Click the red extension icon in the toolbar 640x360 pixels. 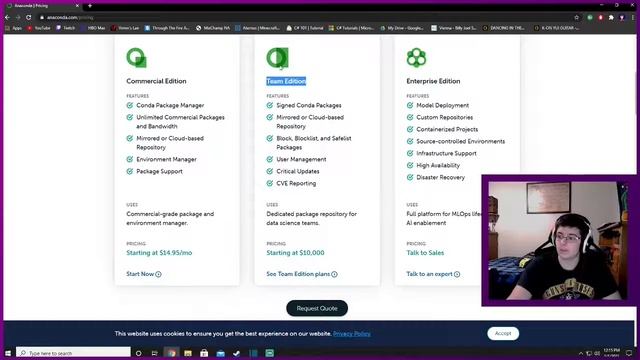coord(600,18)
